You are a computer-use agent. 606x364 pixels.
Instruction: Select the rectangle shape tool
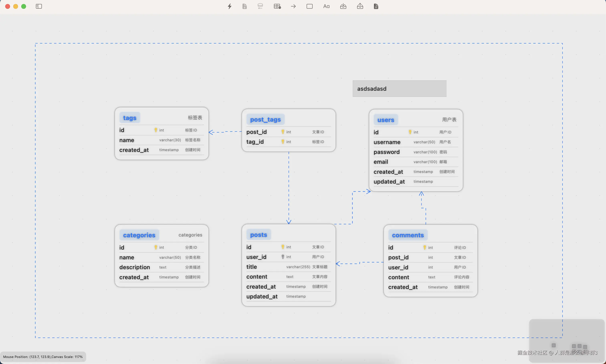pos(309,6)
